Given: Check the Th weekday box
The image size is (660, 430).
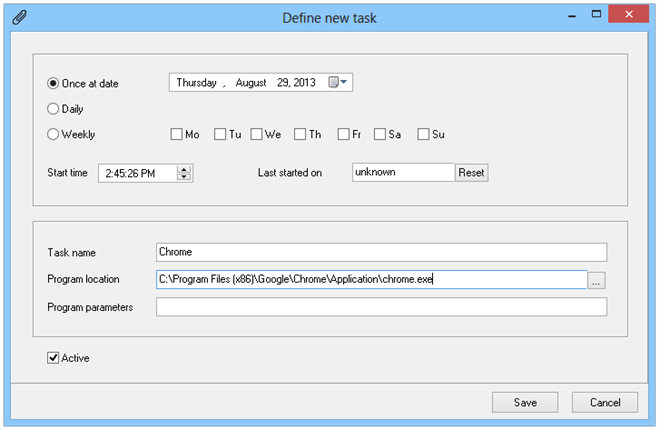Looking at the screenshot, I should 300,134.
